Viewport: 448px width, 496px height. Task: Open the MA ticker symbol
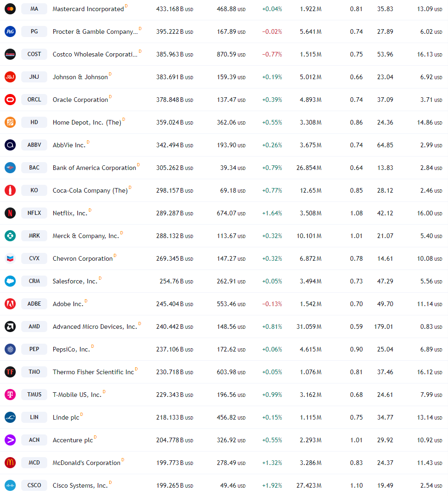click(x=34, y=9)
